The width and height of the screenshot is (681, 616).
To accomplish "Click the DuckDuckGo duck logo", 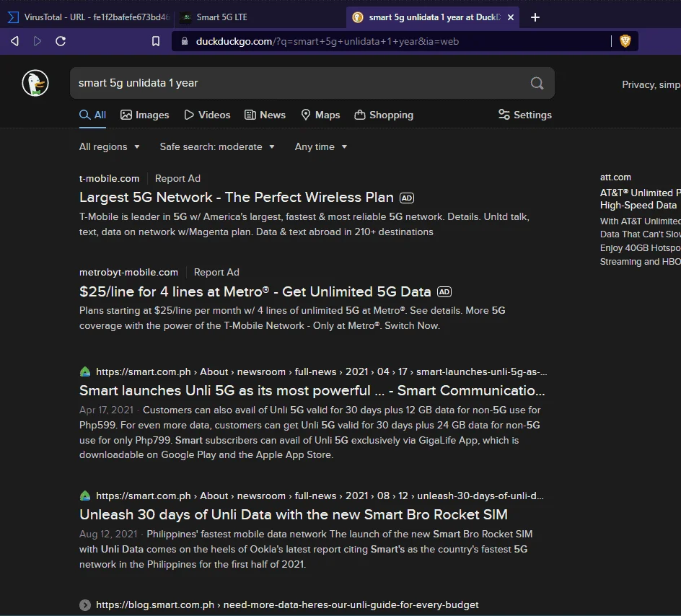I will pos(35,83).
